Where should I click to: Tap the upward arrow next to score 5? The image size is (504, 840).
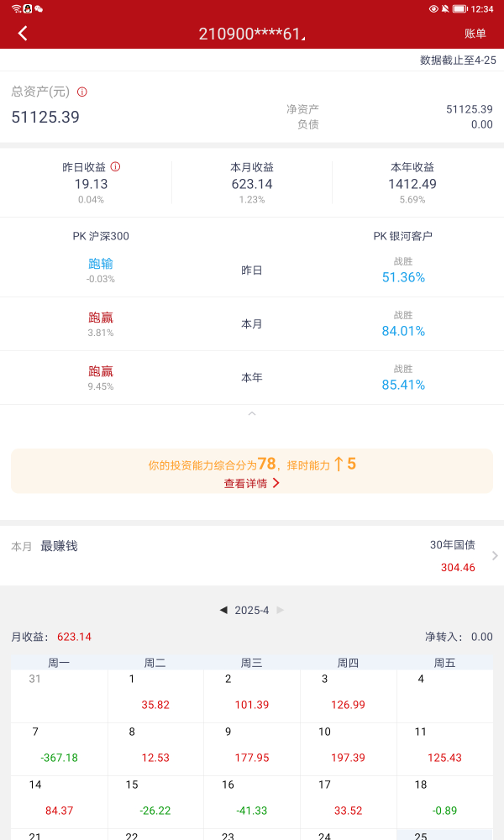tap(339, 464)
